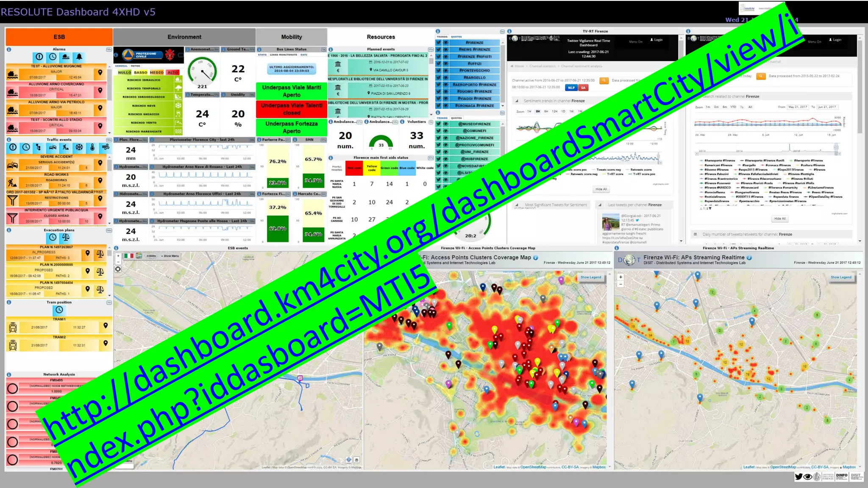Click the bell icon in Alarms filter
868x488 pixels.
click(x=79, y=57)
